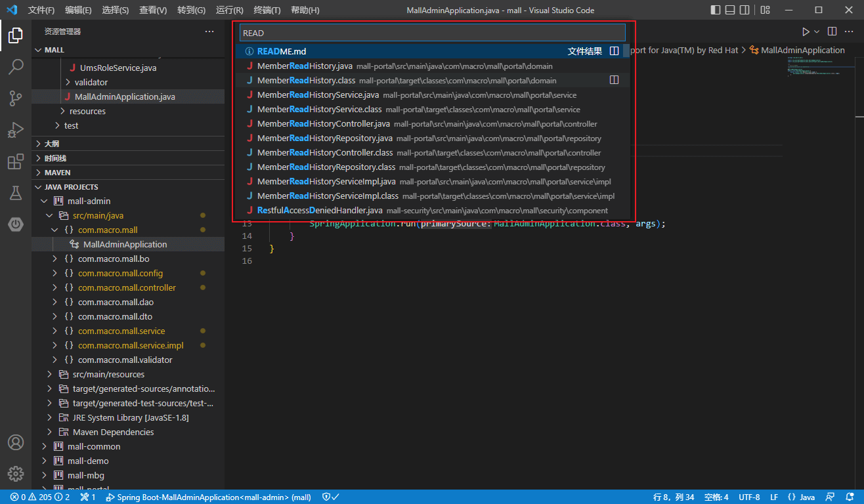Collapse the MALL explorer section

128,50
